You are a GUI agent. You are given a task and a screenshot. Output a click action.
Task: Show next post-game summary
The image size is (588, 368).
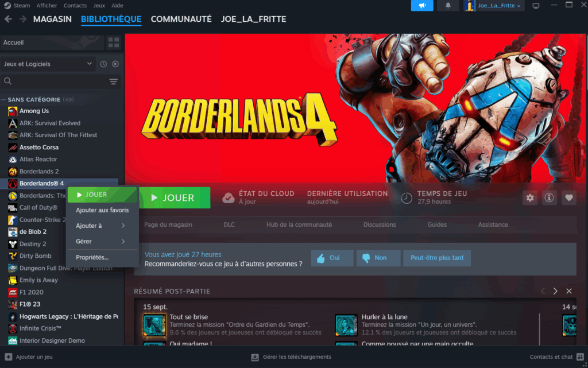(x=555, y=291)
